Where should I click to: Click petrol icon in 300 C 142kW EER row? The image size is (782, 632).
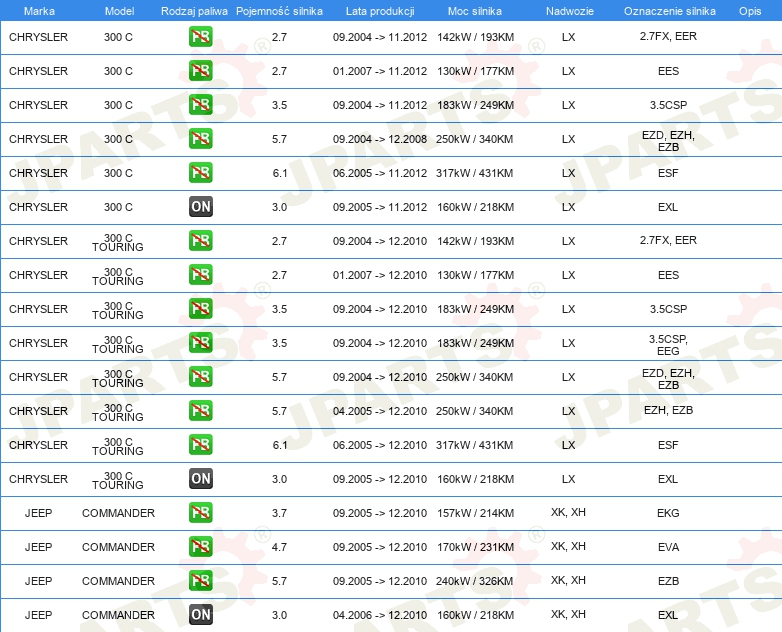pyautogui.click(x=200, y=36)
